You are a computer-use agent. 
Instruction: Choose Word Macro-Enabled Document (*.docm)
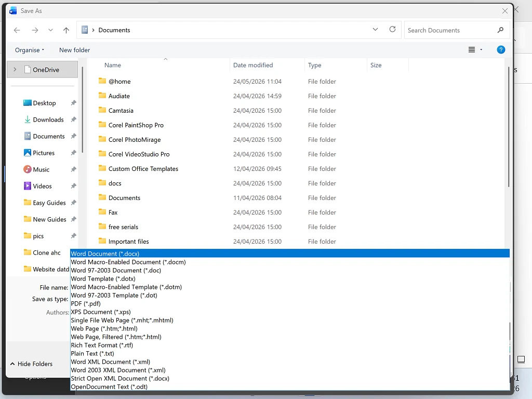(290, 262)
